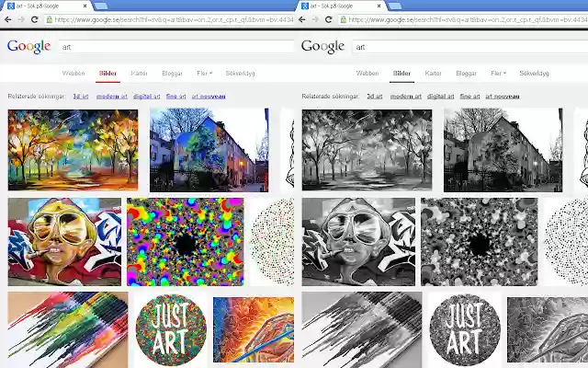Image resolution: width=588 pixels, height=368 pixels.
Task: Click the padlock icon in left address bar
Action: click(49, 19)
